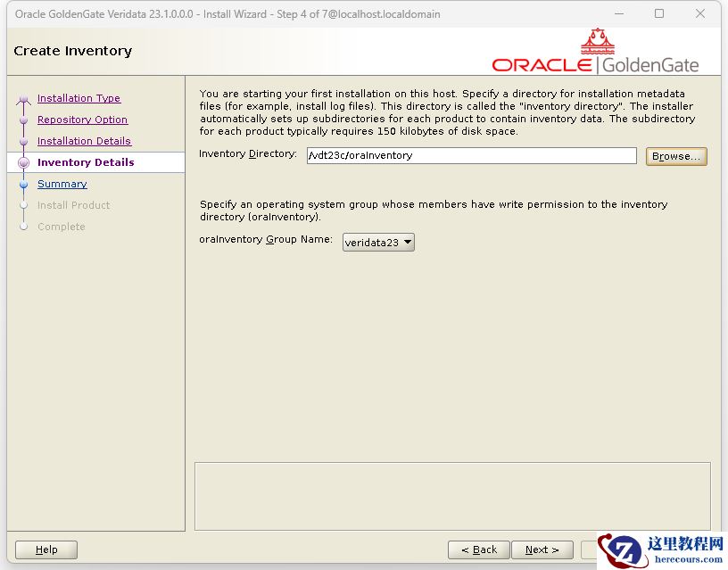Viewport: 728px width, 570px height.
Task: Click the oraInventory Group Name label
Action: tap(266, 240)
